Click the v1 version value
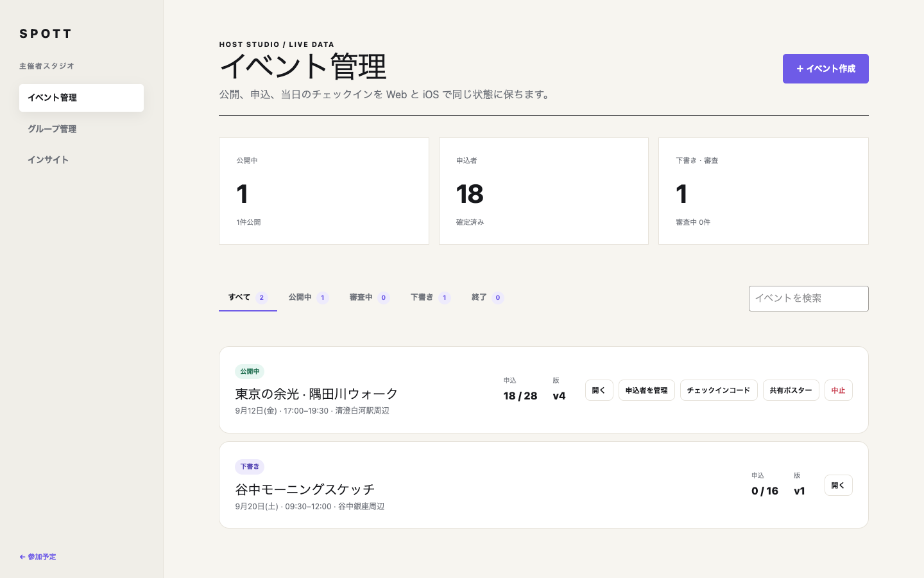 coord(800,491)
